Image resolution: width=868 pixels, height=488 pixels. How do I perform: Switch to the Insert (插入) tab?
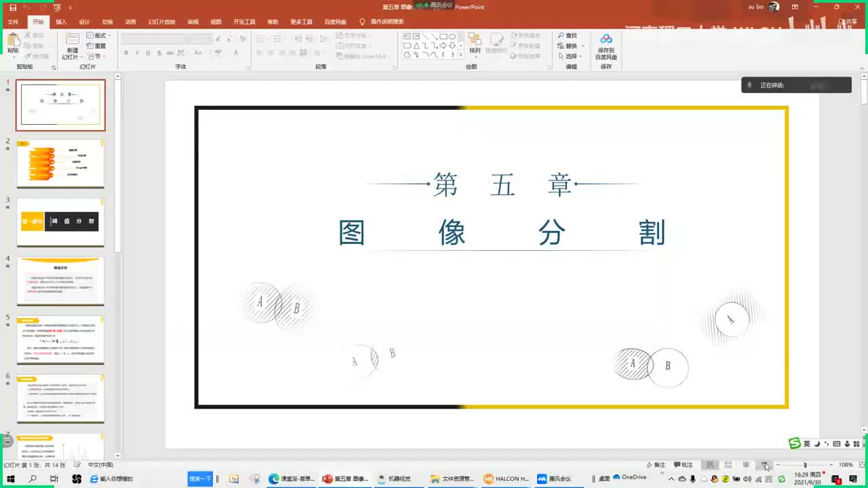coord(61,22)
